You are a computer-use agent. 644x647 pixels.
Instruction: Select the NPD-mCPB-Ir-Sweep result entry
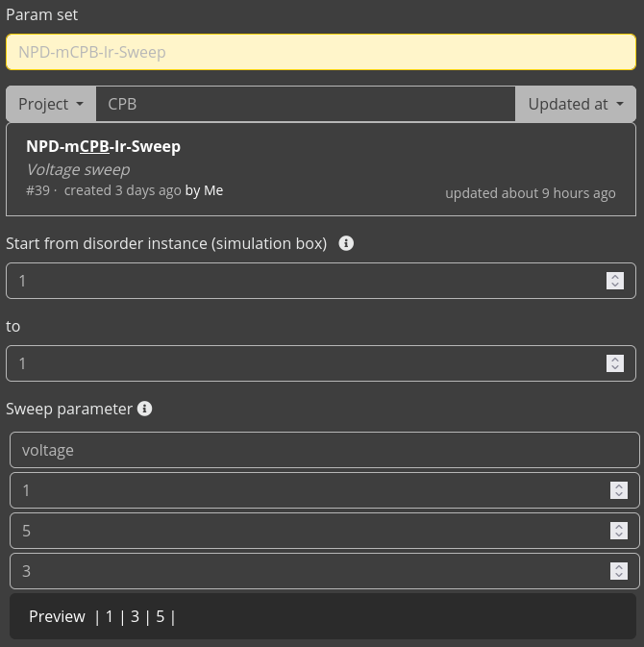(320, 169)
